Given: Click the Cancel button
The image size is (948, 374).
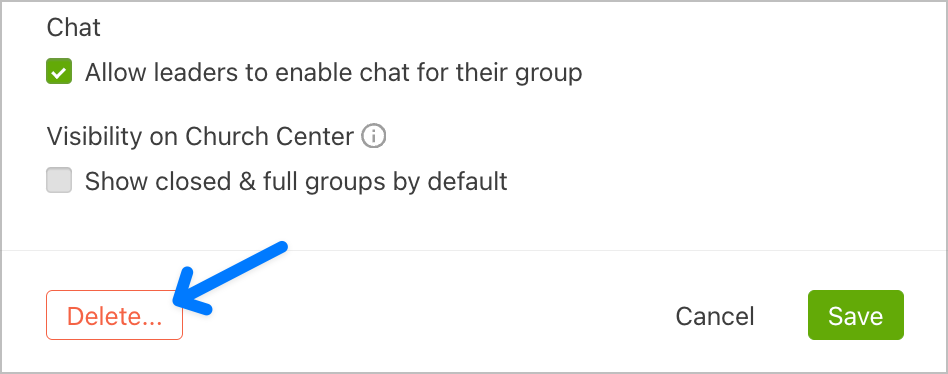Looking at the screenshot, I should coord(715,316).
